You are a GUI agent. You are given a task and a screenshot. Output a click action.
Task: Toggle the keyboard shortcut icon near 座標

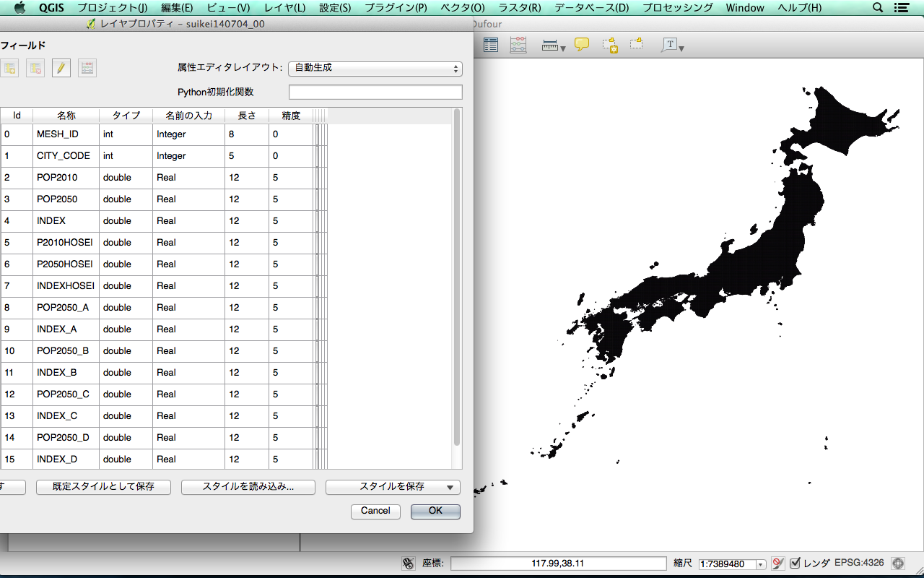coord(409,563)
